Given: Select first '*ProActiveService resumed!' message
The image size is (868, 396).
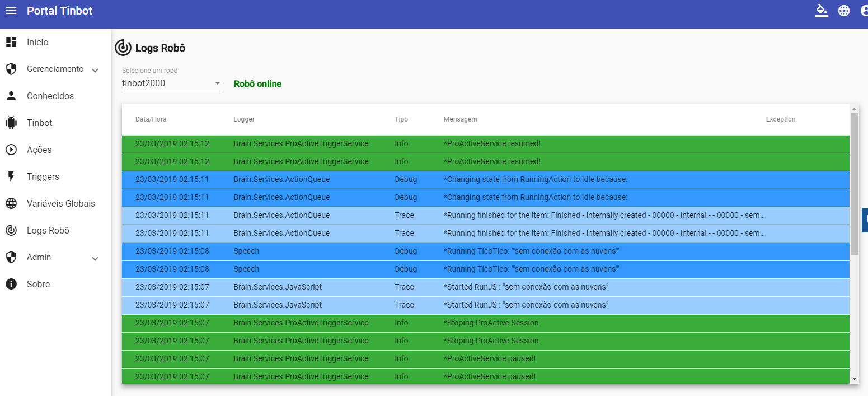Looking at the screenshot, I should click(x=492, y=143).
